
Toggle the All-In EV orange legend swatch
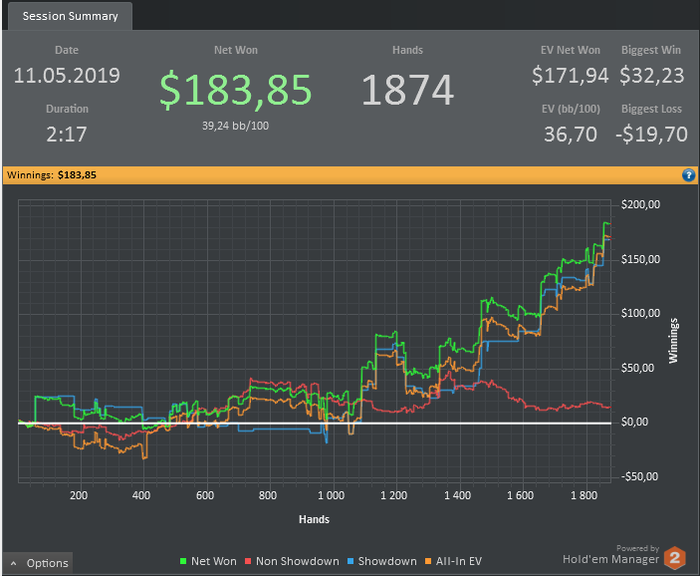[x=428, y=561]
